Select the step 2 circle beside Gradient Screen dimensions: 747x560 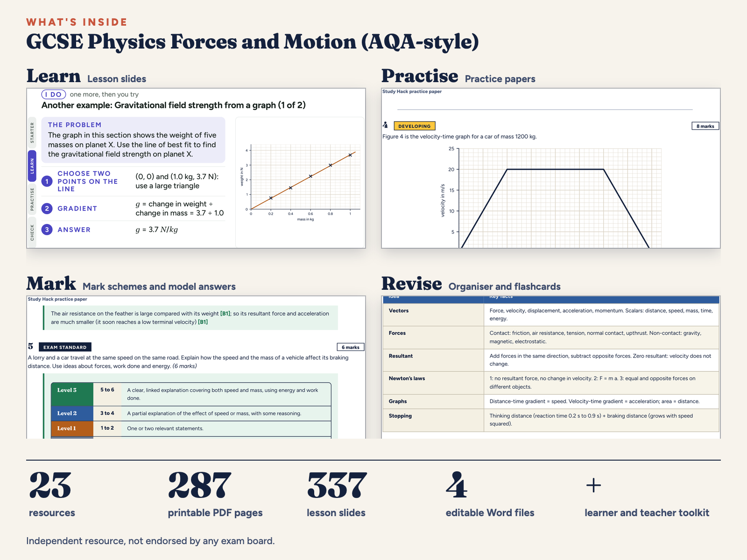click(x=47, y=209)
